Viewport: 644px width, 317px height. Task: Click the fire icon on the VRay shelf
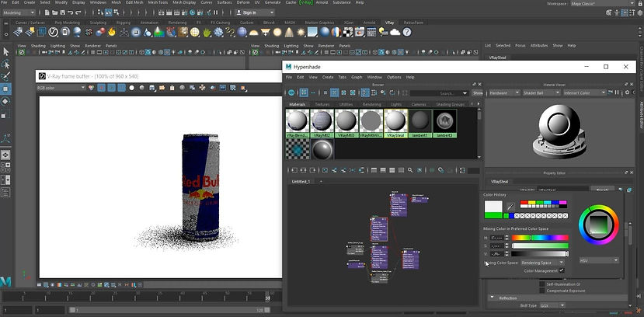click(112, 32)
